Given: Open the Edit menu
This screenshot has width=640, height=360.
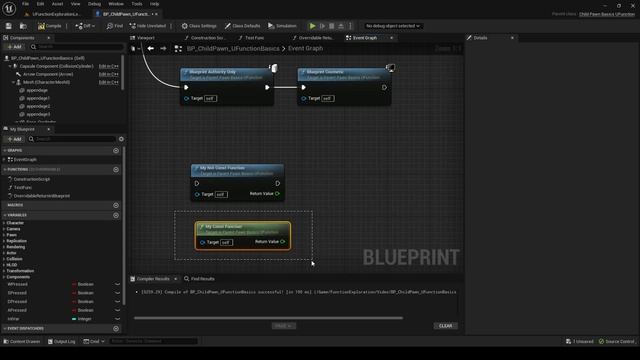Looking at the screenshot, I should (40, 4).
